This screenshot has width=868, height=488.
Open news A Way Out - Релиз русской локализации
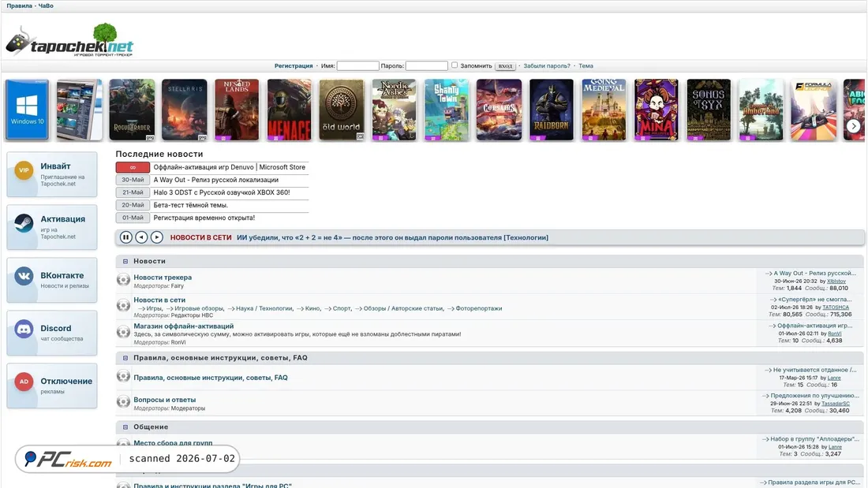click(x=216, y=180)
